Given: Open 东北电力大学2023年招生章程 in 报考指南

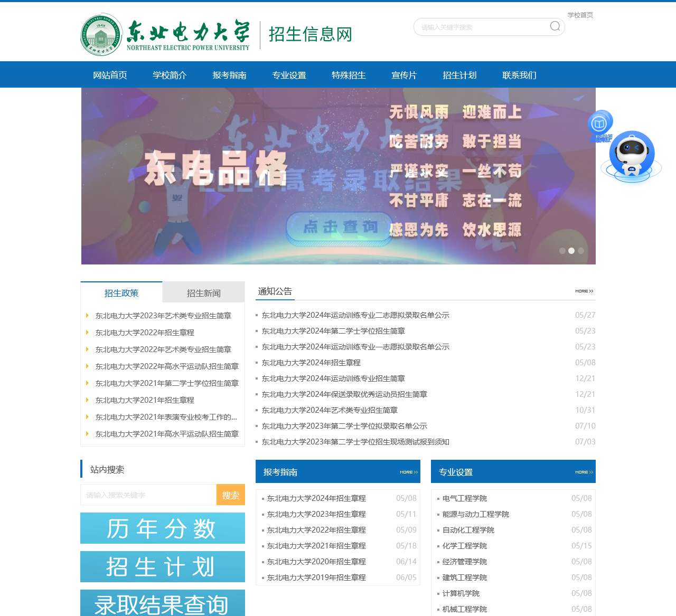Looking at the screenshot, I should (316, 514).
